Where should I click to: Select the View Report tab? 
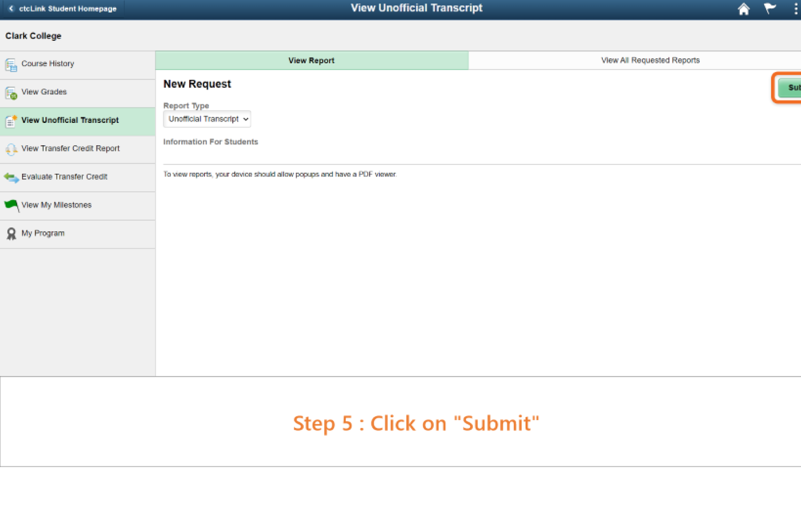(x=311, y=60)
